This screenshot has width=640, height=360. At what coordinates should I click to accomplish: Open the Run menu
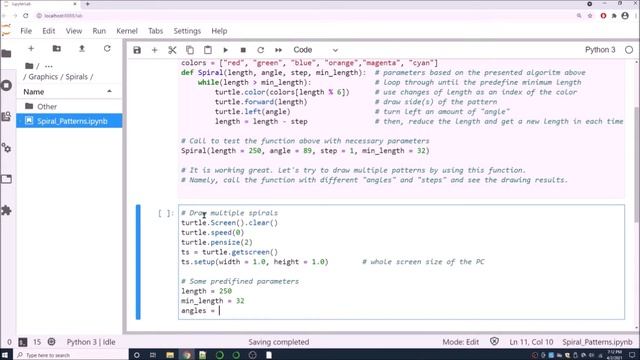[x=99, y=31]
